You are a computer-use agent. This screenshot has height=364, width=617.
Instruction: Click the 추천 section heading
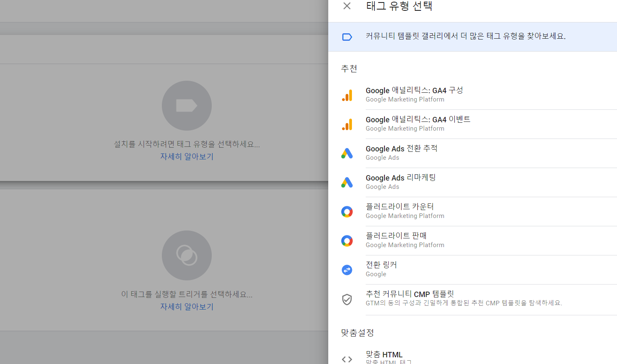349,69
